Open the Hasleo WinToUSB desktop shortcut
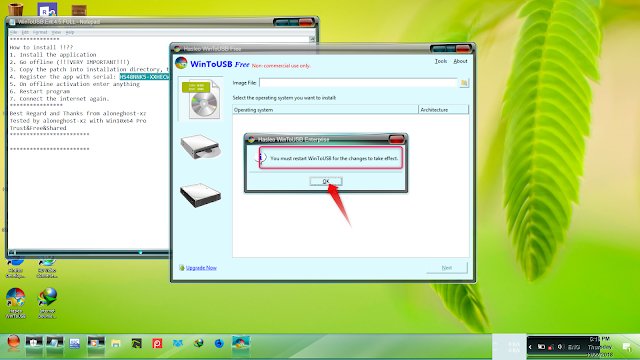This screenshot has width=640, height=360. tap(16, 302)
